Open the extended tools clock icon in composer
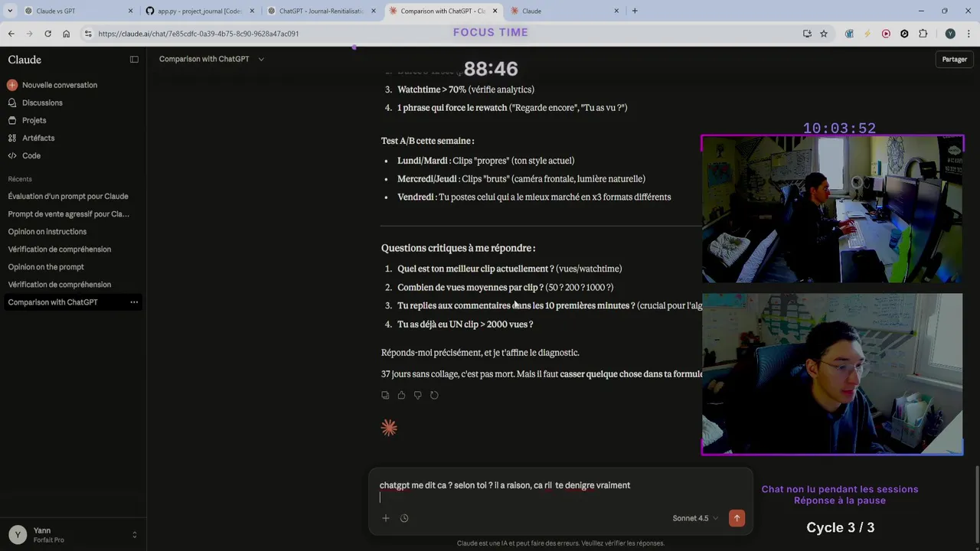This screenshot has height=551, width=980. (x=404, y=518)
